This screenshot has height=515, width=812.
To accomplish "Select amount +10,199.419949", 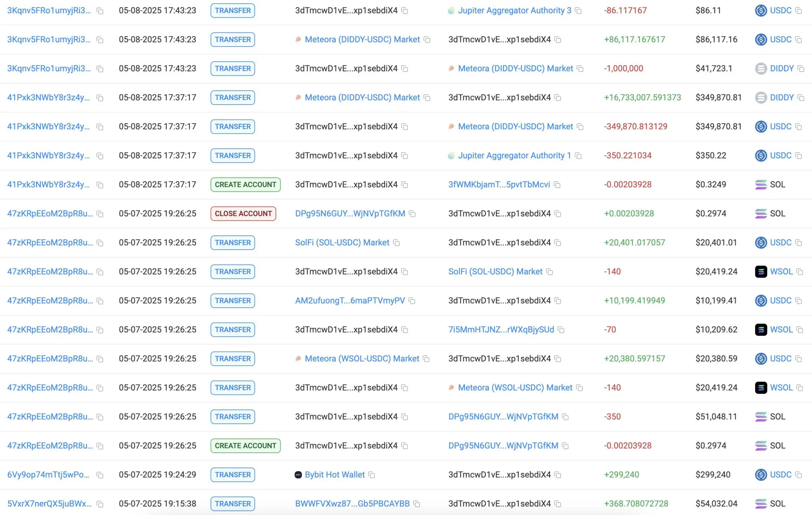I will tap(634, 300).
